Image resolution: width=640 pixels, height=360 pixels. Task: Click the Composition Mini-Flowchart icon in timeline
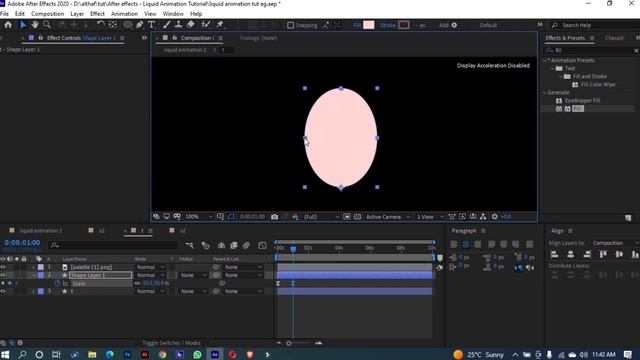pos(189,245)
